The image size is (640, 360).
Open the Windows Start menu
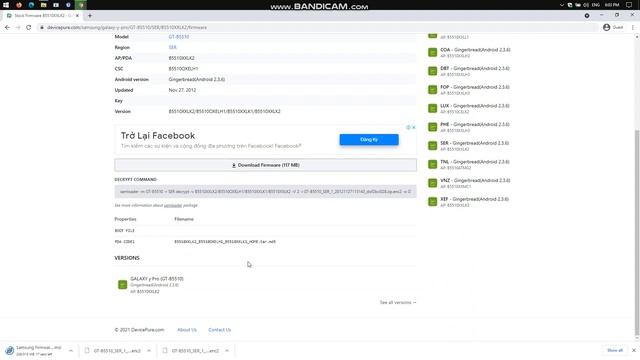click(6, 5)
